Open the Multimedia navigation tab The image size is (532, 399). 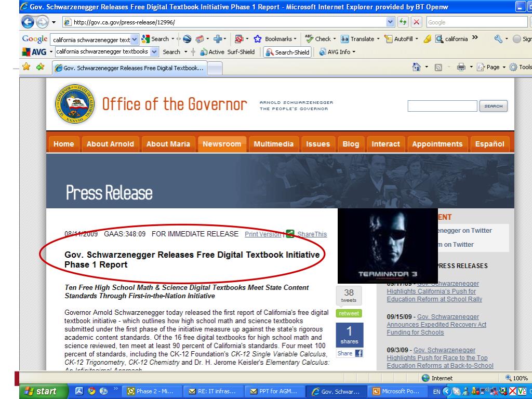tap(273, 144)
